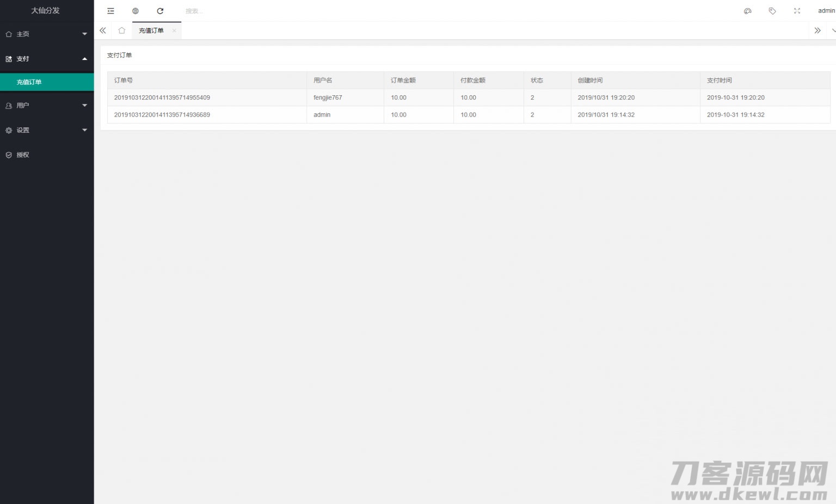Click the fengjie767 username cell
The image size is (836, 504).
[x=328, y=97]
